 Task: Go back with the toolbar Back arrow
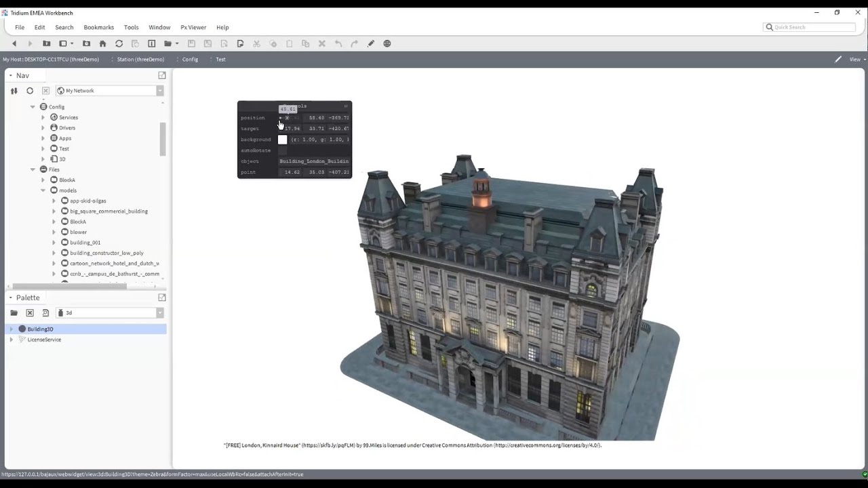coord(14,43)
